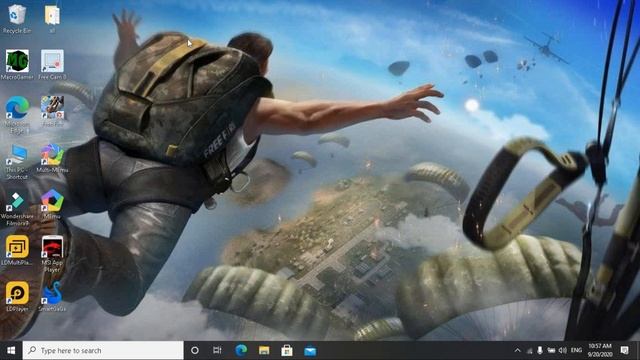
Task: Select the SmartGaGa desktop shortcut
Action: tap(52, 297)
